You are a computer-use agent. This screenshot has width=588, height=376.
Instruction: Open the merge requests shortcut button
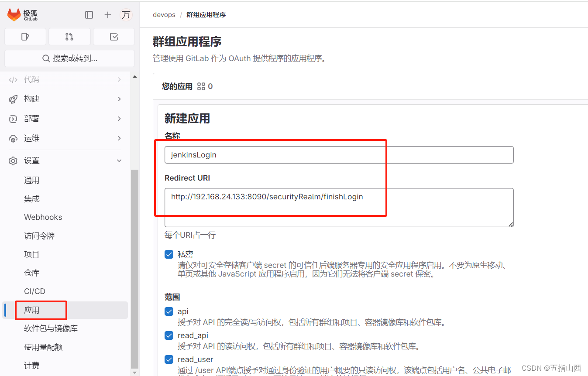(69, 37)
